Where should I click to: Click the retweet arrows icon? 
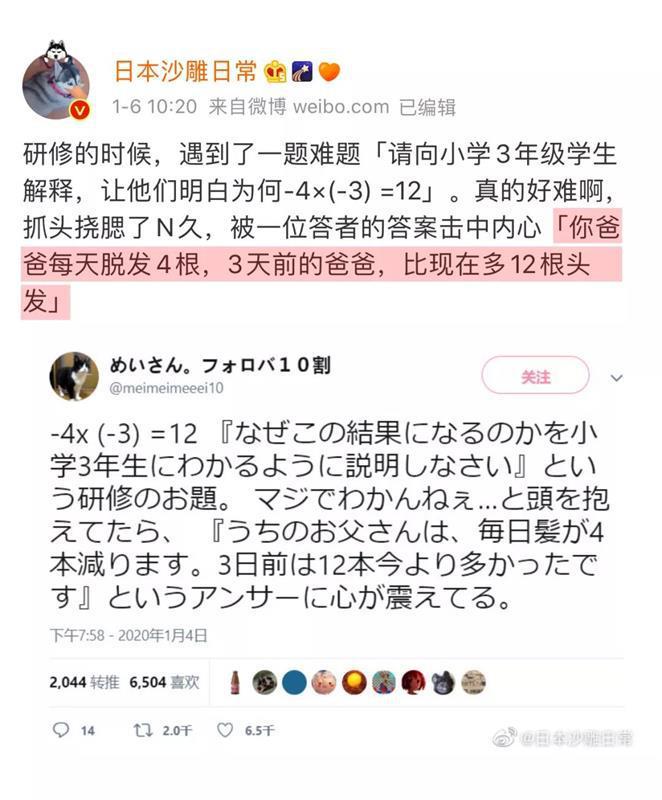point(143,730)
